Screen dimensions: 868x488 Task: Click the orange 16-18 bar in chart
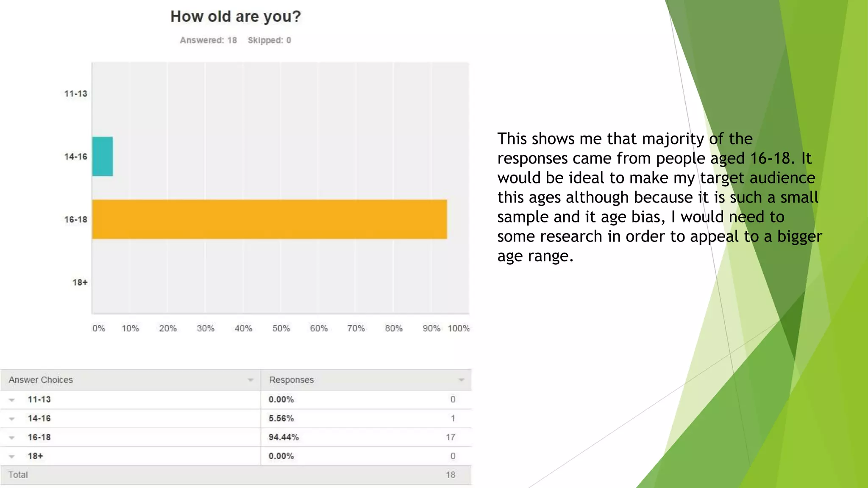[x=270, y=219]
